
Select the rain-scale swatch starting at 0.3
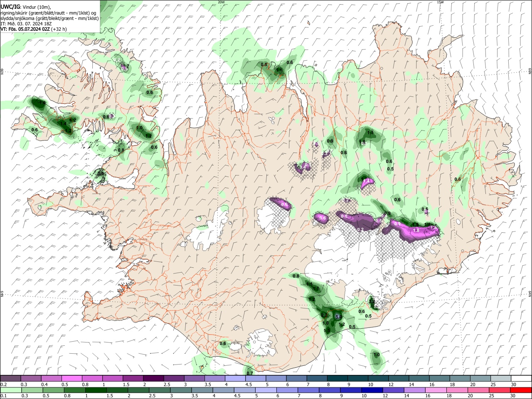32,390
